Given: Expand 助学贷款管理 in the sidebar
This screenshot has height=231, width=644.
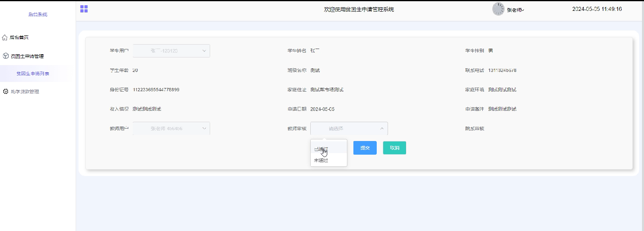Looking at the screenshot, I should click(x=25, y=92).
